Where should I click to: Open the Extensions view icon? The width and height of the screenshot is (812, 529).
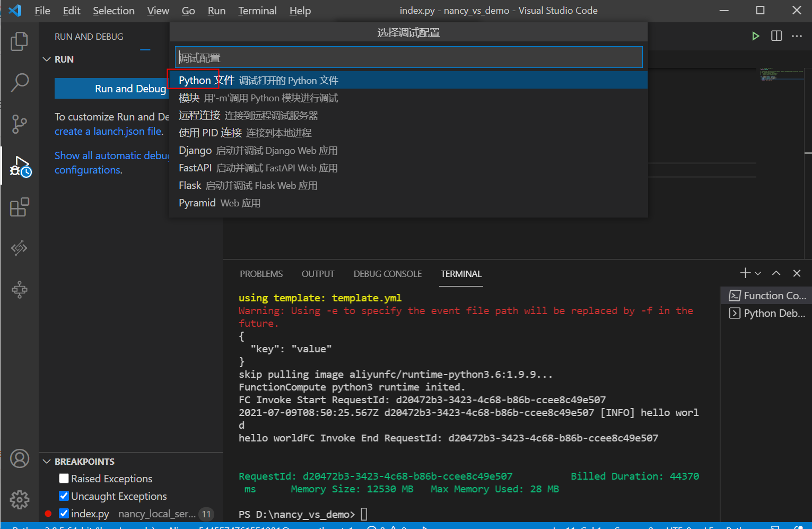20,207
